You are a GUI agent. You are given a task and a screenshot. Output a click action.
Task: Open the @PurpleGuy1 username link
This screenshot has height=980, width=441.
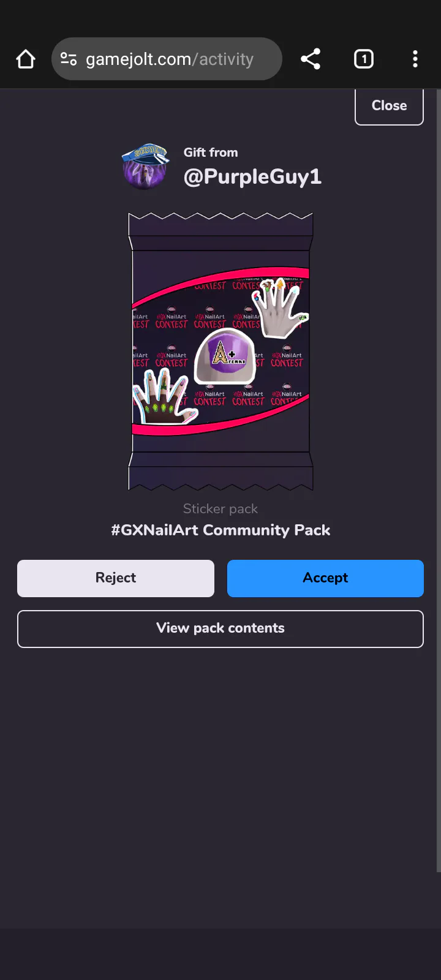tap(252, 177)
